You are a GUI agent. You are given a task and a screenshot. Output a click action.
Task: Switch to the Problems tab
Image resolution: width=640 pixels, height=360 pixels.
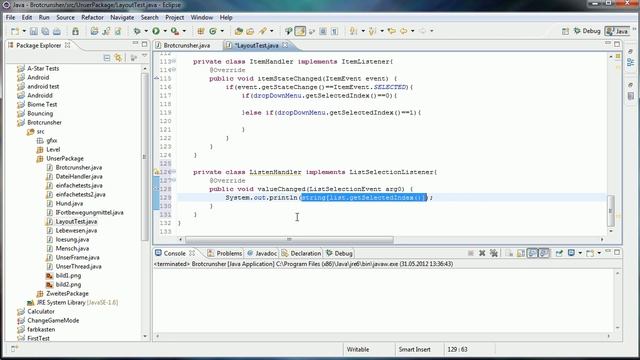[x=225, y=253]
